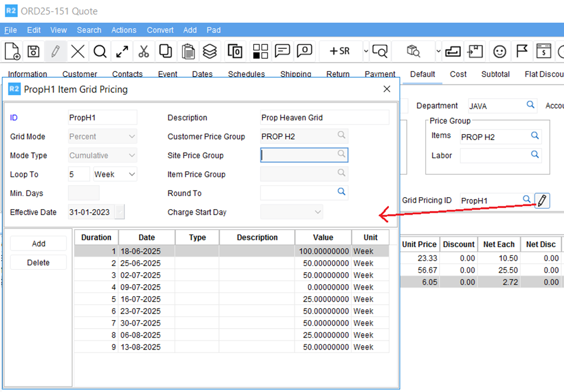Click pencil edit icon beside Grid Pricing ID
Viewport: 564px width, 392px height.
542,200
